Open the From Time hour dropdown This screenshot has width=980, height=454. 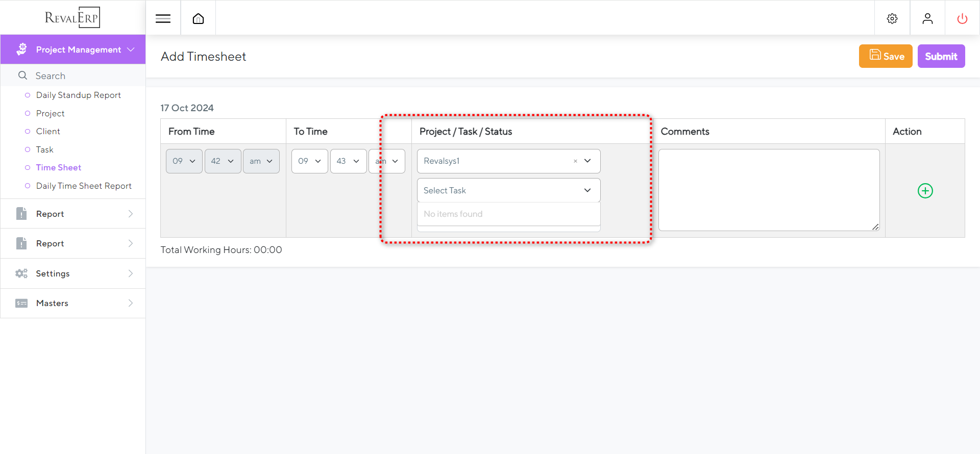point(184,161)
